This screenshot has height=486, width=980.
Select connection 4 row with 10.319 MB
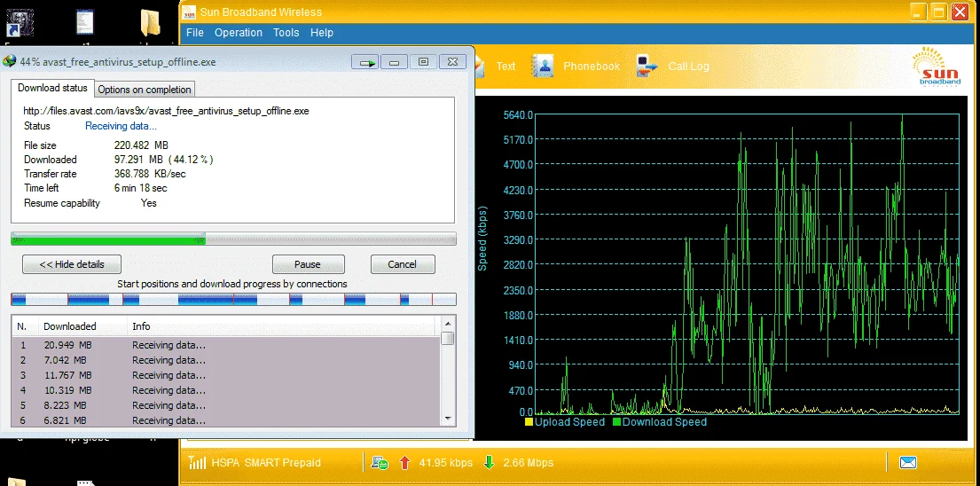[226, 390]
